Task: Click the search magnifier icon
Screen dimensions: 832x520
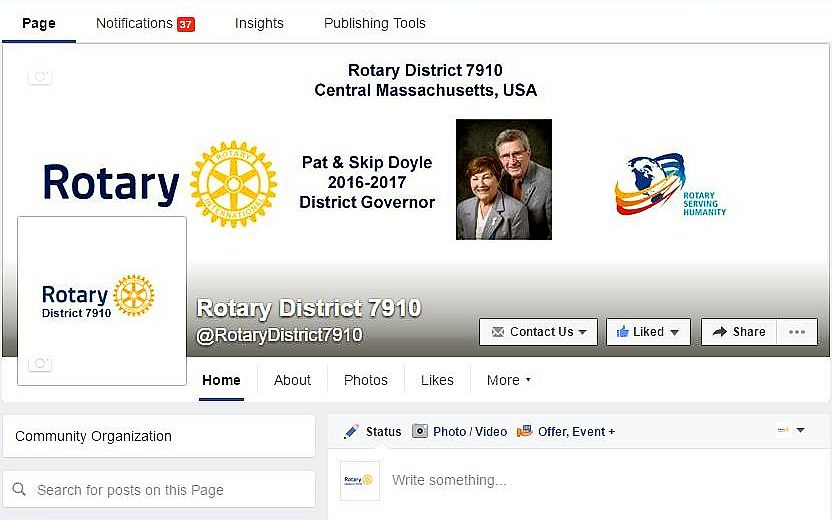Action: coord(19,490)
